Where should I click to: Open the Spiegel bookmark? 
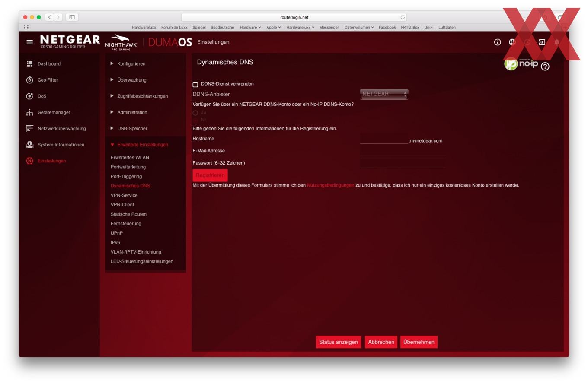[x=199, y=27]
